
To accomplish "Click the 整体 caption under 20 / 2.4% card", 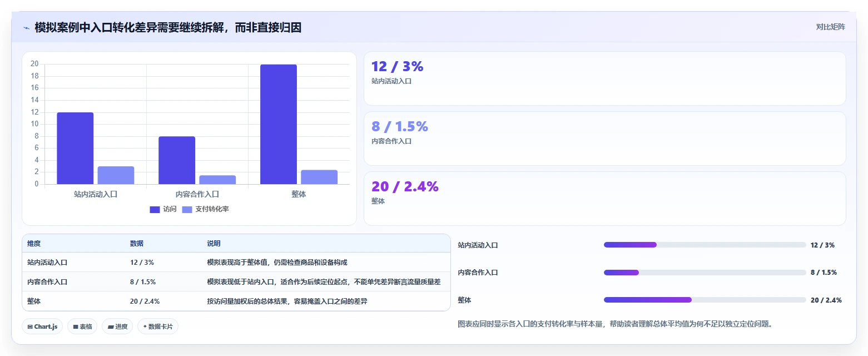I will pos(378,201).
